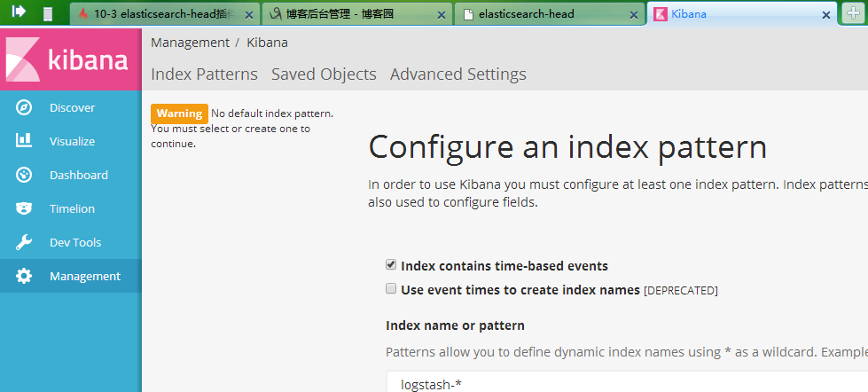Go to Visualize in the sidebar

click(73, 141)
